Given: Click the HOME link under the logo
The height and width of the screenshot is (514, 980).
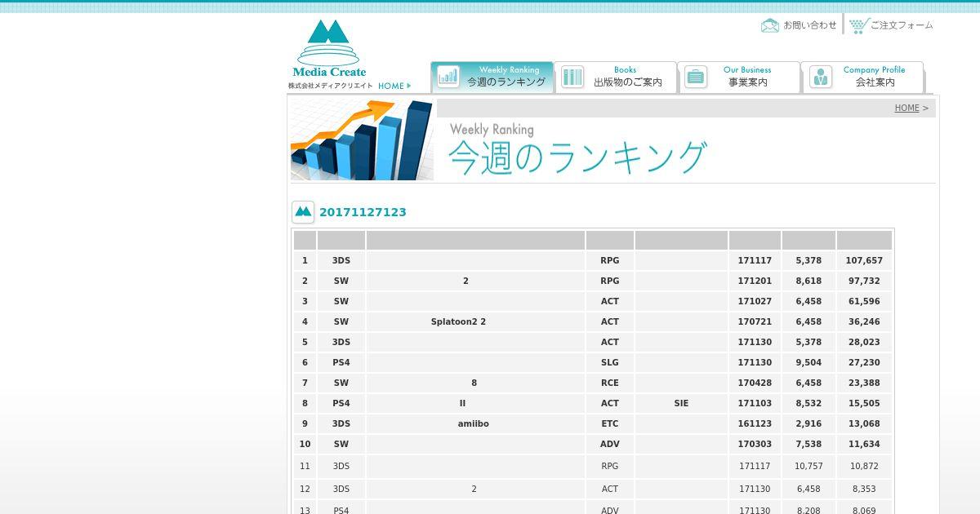Looking at the screenshot, I should coord(394,86).
